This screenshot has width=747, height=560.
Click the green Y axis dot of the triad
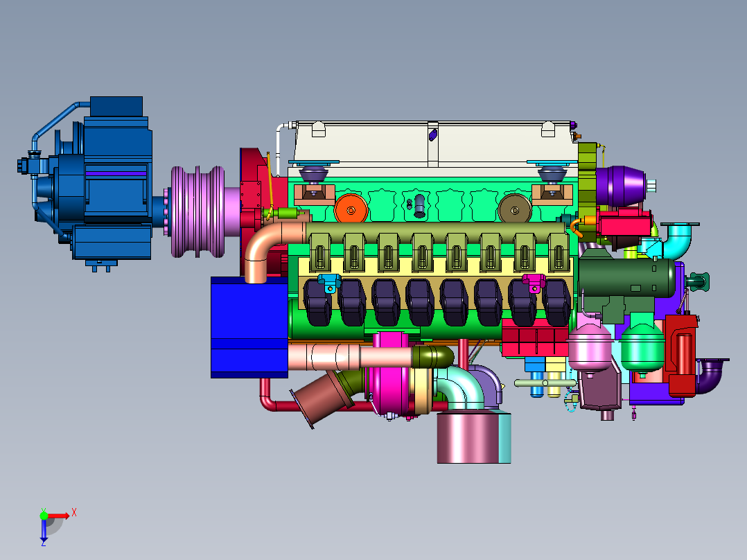tap(44, 515)
